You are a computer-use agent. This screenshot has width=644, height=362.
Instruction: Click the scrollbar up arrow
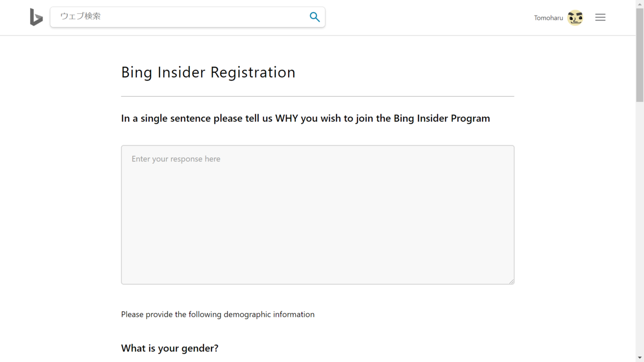[x=640, y=4]
